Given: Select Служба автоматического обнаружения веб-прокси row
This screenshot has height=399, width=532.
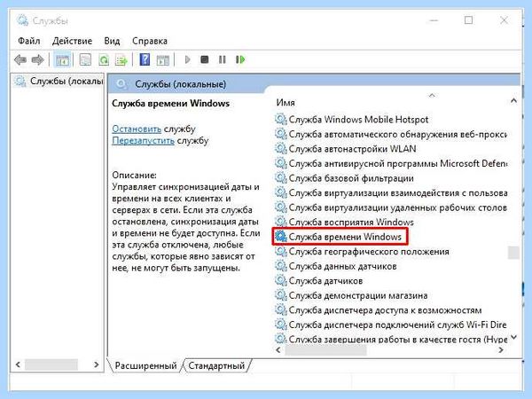Looking at the screenshot, I should point(391,134).
